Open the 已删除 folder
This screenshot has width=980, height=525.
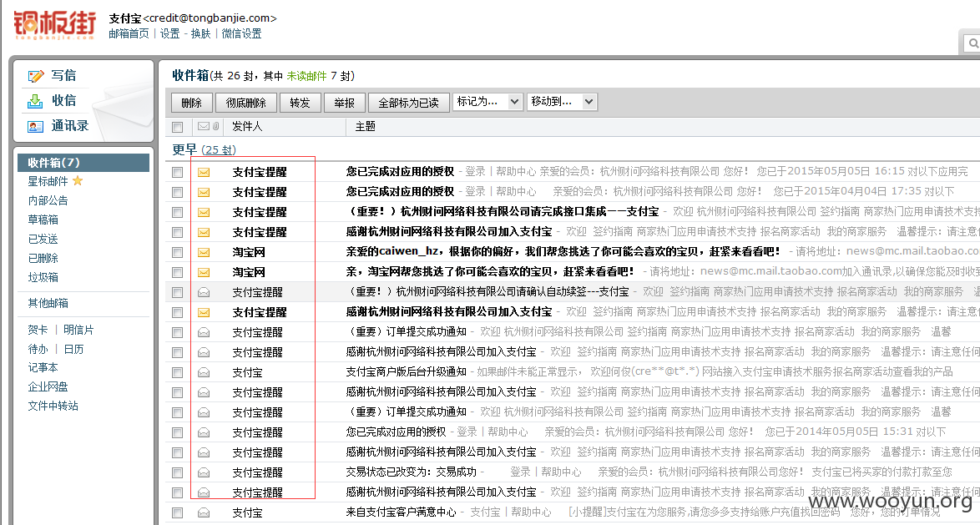pos(43,258)
